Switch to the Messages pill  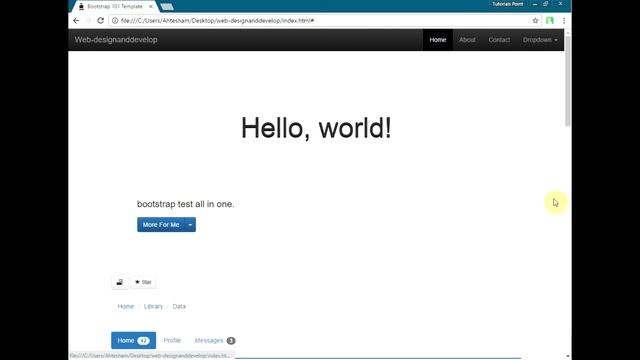pos(215,340)
